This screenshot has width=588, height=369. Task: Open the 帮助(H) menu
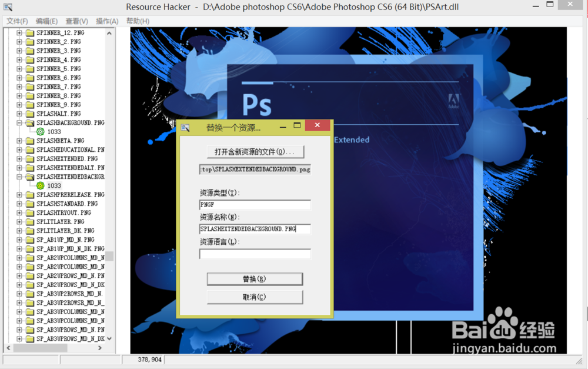point(138,21)
